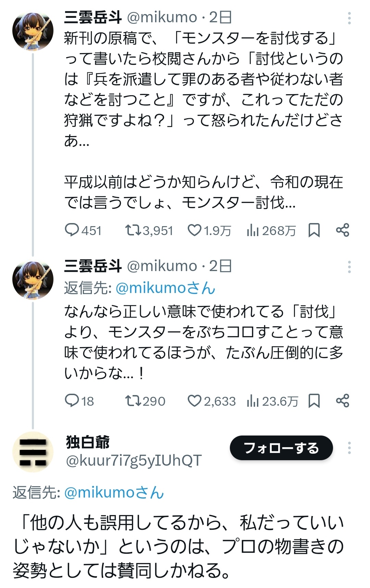Reply to the first tweet with 451 replies
Screen dimensions: 370x588
(x=72, y=230)
